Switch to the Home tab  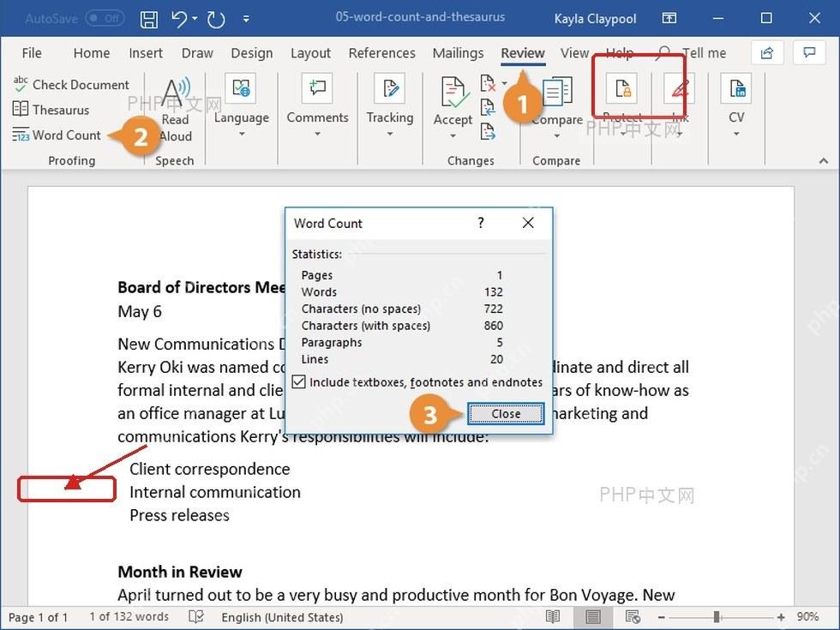(x=92, y=53)
